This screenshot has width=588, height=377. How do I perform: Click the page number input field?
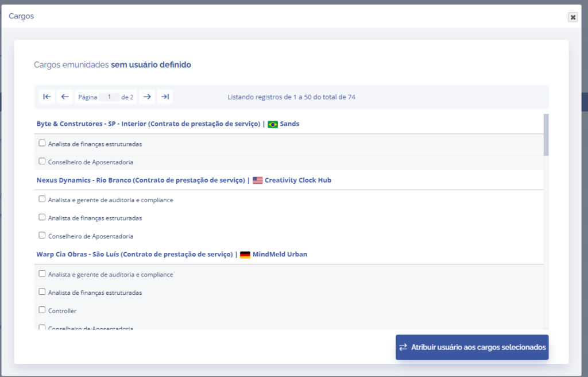(109, 97)
